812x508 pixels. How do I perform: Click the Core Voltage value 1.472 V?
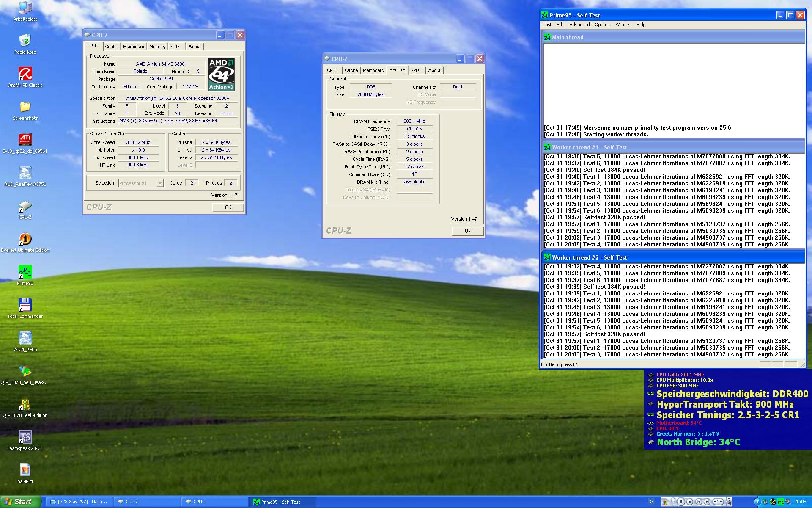coord(190,86)
